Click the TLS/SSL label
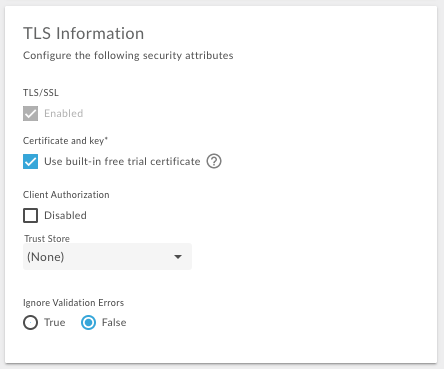This screenshot has width=444, height=369. pyautogui.click(x=41, y=93)
